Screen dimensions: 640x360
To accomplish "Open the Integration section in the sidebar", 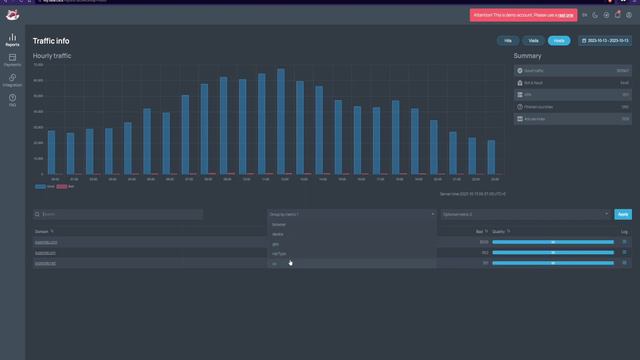I will 12,80.
